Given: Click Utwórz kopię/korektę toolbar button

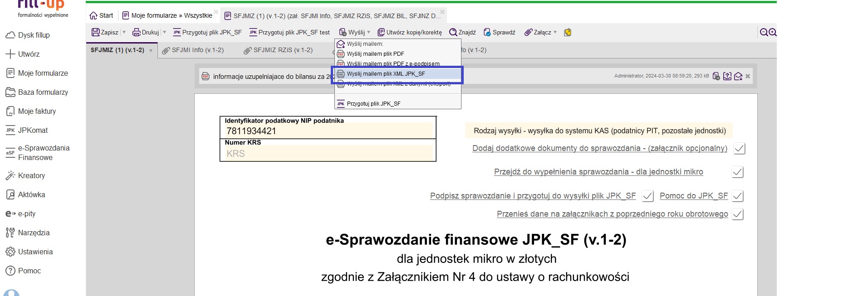Looking at the screenshot, I should [x=410, y=32].
